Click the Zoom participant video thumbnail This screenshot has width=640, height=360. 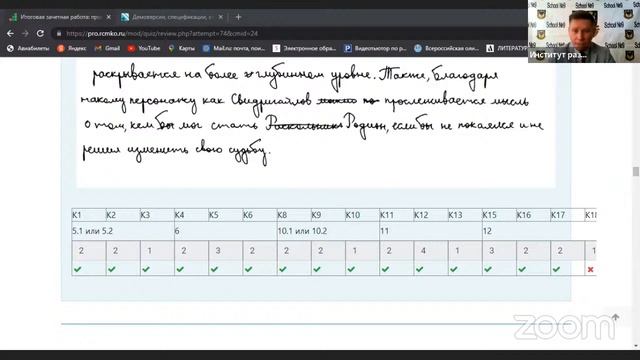tap(584, 31)
